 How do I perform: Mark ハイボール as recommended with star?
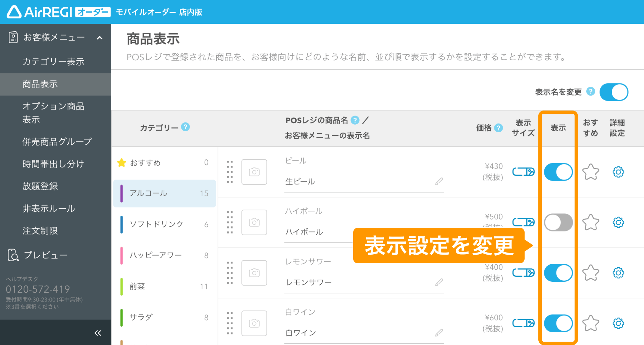590,222
